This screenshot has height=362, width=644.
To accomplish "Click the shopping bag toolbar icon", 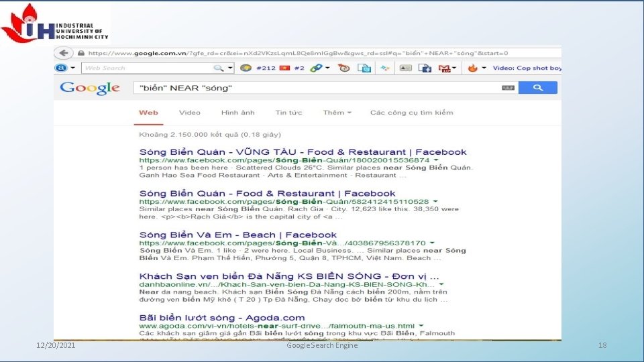I will 364,68.
